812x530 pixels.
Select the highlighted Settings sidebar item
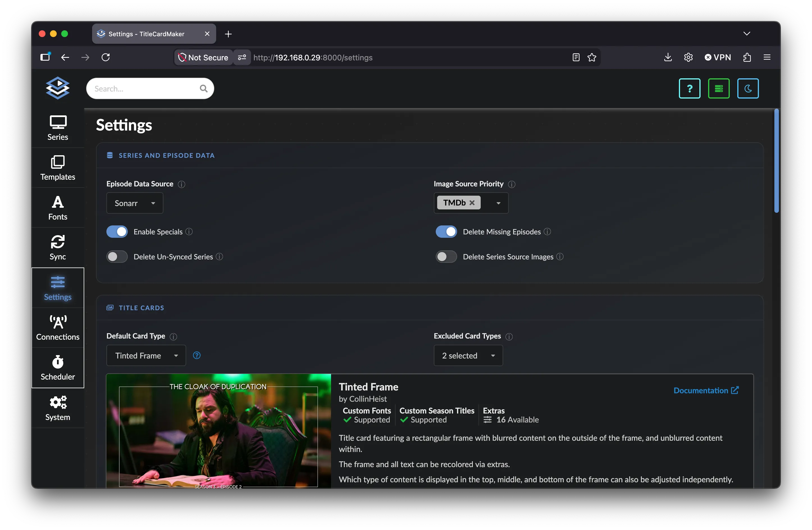click(58, 288)
